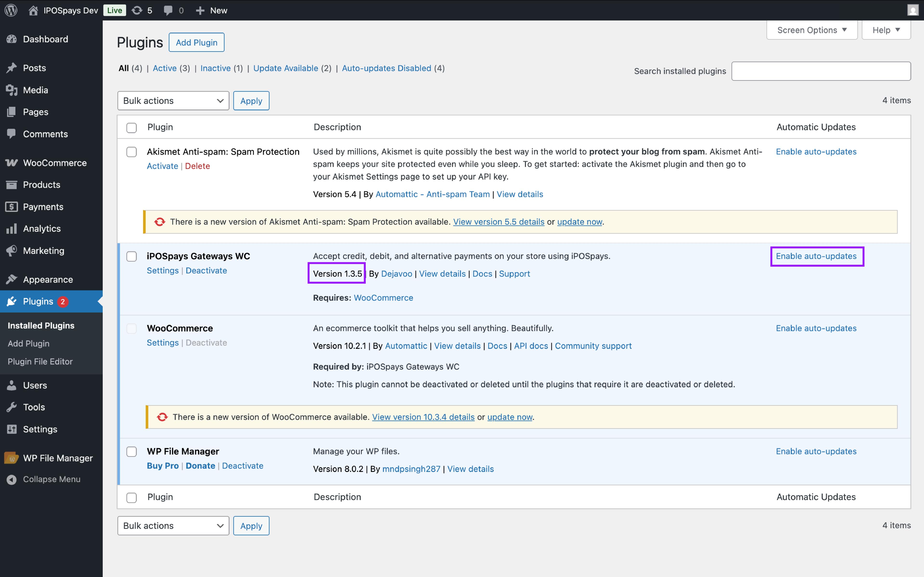Expand the Screen Options panel

pyautogui.click(x=812, y=30)
